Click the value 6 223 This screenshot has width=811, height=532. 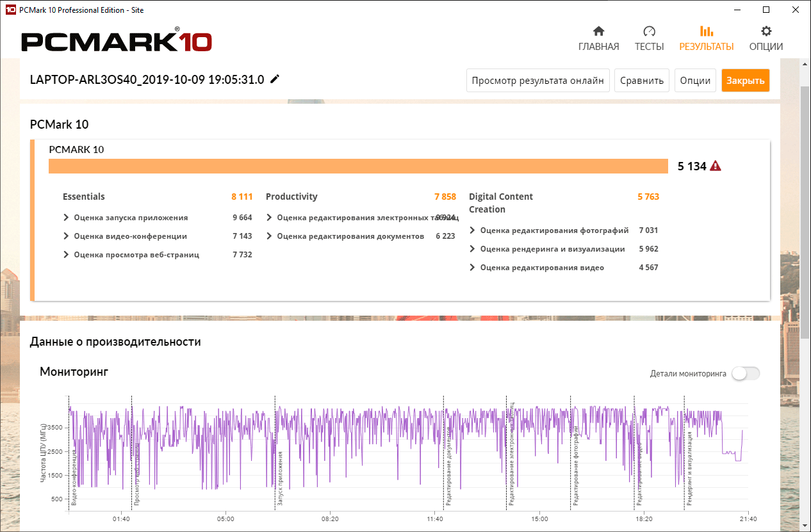point(445,236)
